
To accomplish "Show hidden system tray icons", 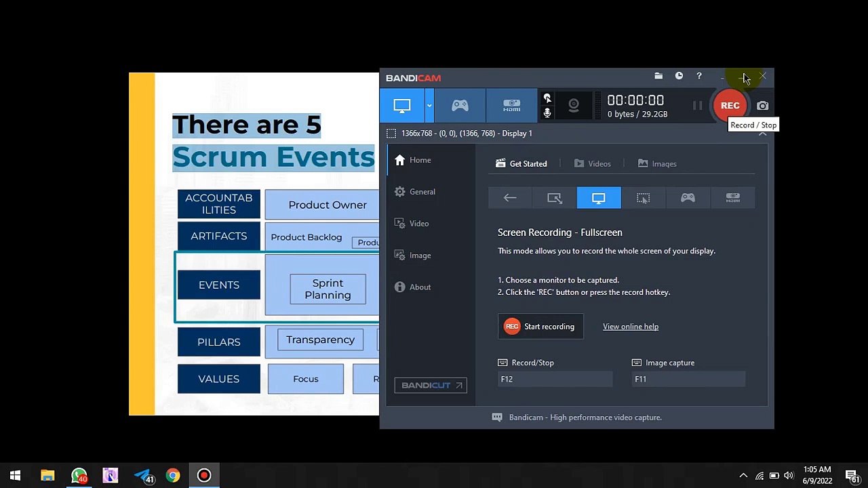I will tap(743, 476).
